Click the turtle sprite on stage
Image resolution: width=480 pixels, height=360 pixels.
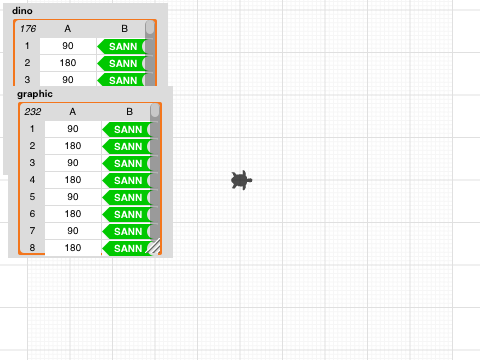242,180
